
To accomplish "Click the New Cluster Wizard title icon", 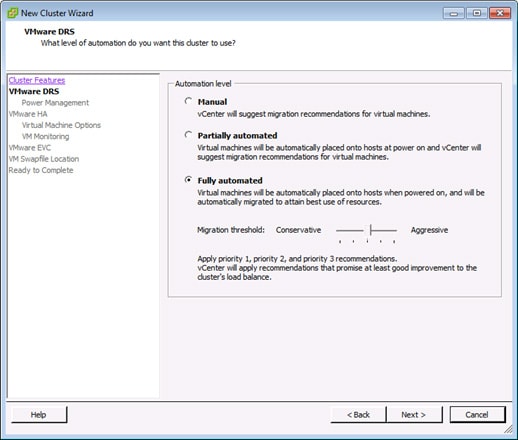I will pos(12,13).
